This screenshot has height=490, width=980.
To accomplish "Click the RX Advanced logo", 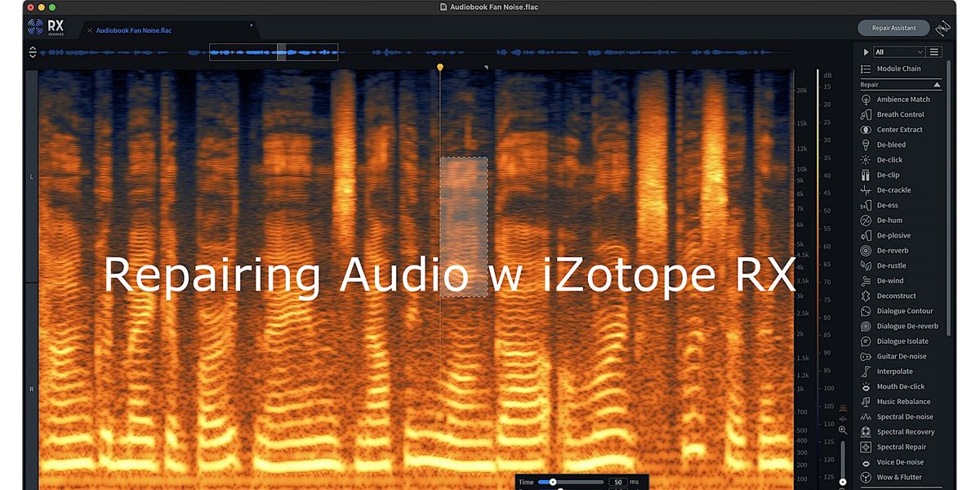I will 46,28.
